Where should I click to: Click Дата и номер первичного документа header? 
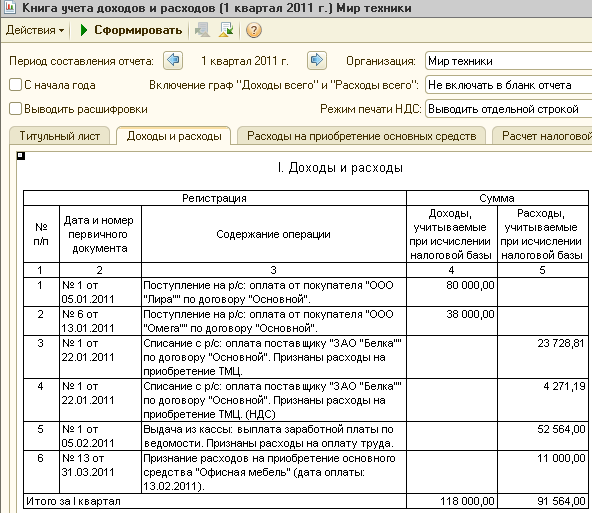(x=100, y=234)
